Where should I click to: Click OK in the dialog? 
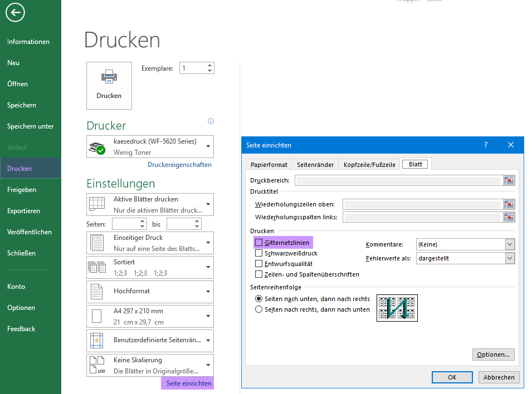coord(452,377)
